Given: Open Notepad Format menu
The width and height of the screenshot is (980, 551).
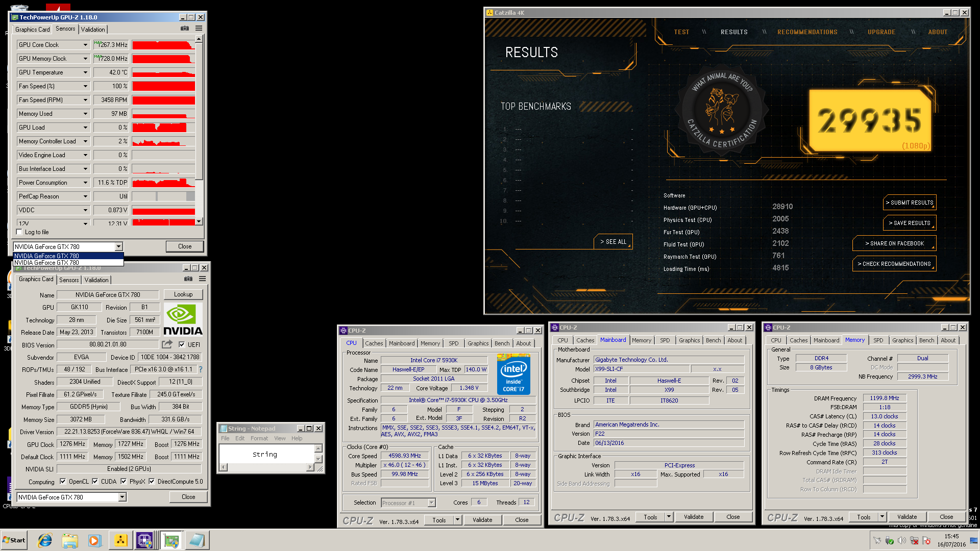Looking at the screenshot, I should click(x=259, y=438).
